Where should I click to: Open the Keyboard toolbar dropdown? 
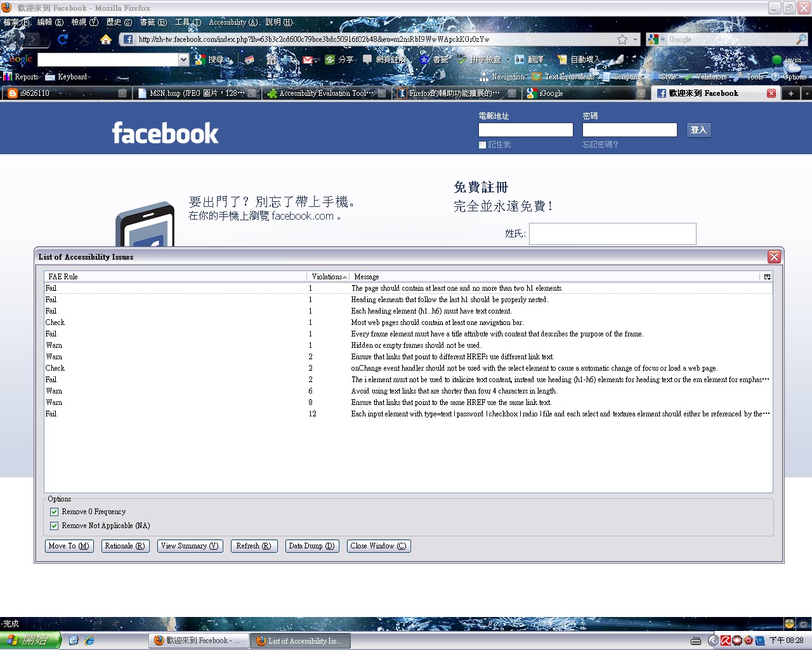click(x=69, y=77)
